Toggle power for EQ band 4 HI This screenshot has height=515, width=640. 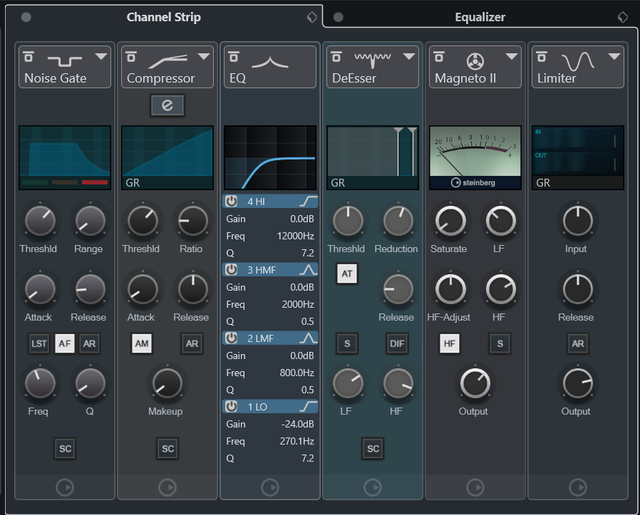click(x=231, y=201)
